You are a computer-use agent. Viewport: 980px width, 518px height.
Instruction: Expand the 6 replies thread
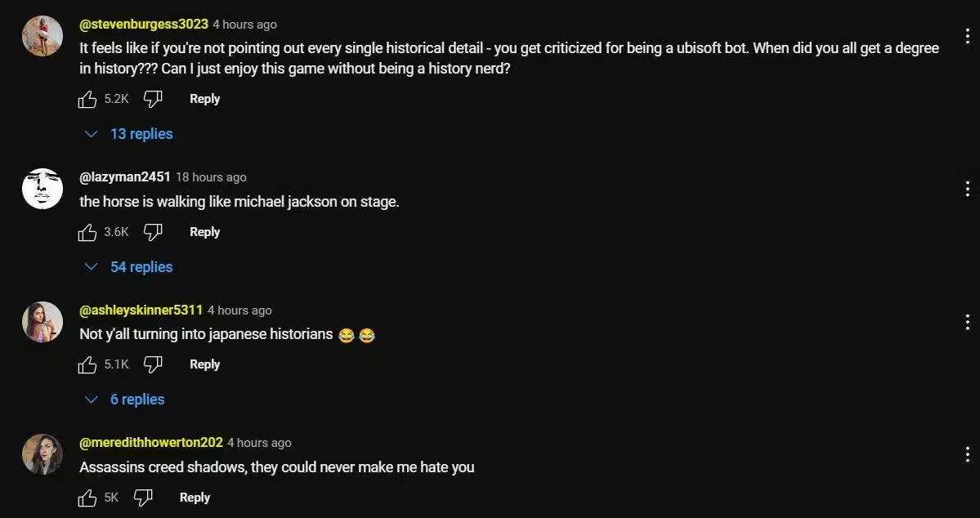coord(125,400)
